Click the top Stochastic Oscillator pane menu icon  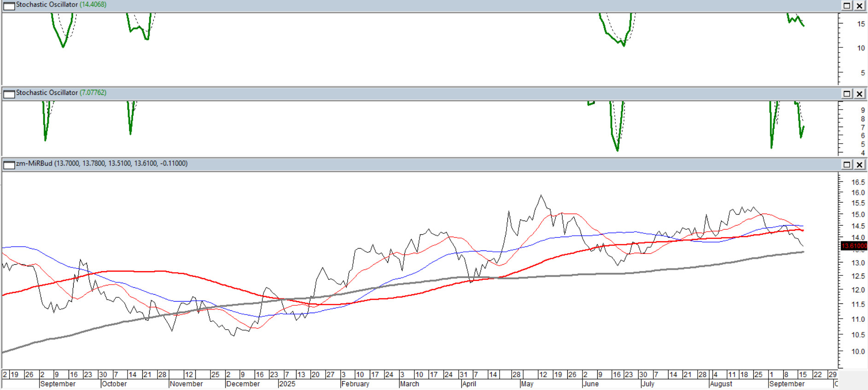click(x=9, y=6)
